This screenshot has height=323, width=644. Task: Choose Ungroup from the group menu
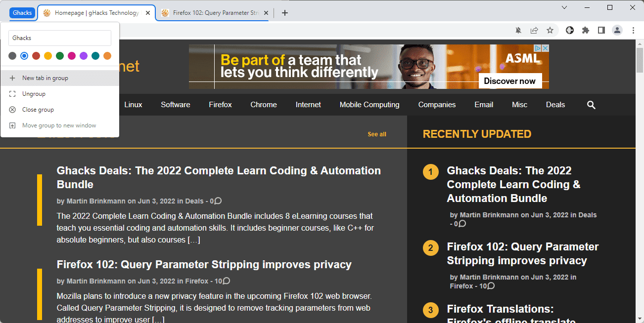60,94
